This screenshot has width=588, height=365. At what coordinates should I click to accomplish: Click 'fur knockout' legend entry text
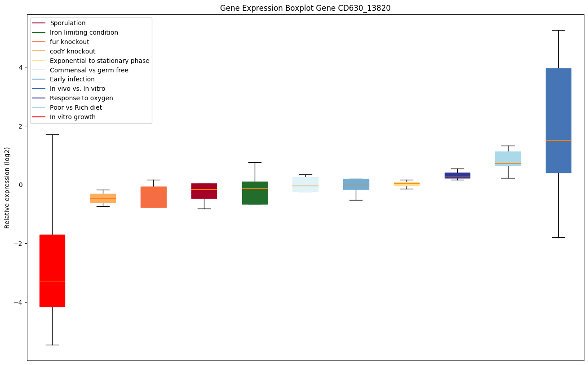point(70,42)
